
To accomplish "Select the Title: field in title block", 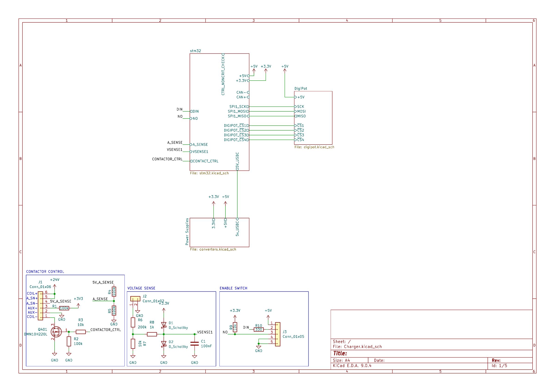I will [x=340, y=353].
